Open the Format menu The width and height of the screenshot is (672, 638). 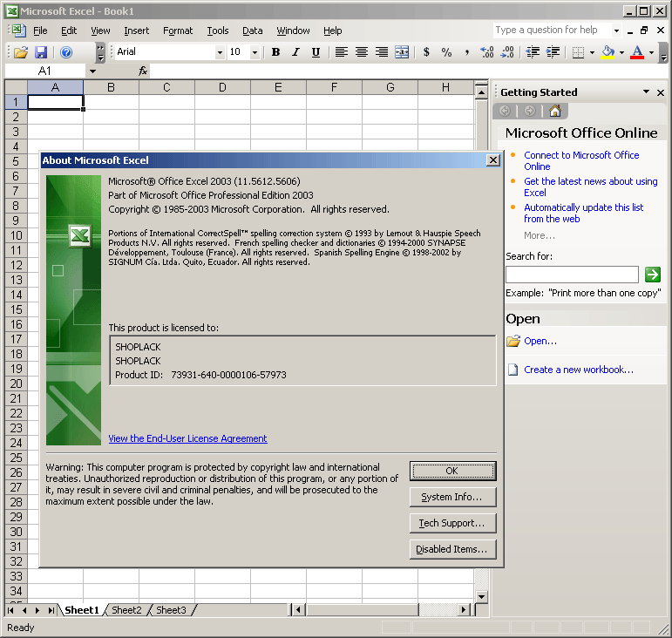(x=178, y=31)
